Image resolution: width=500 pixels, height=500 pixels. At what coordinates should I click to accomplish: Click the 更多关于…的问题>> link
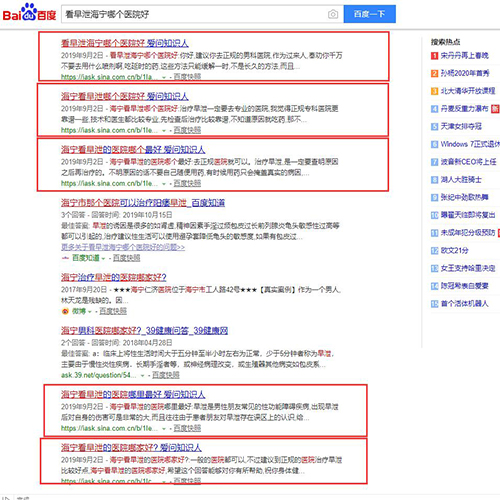tap(123, 247)
